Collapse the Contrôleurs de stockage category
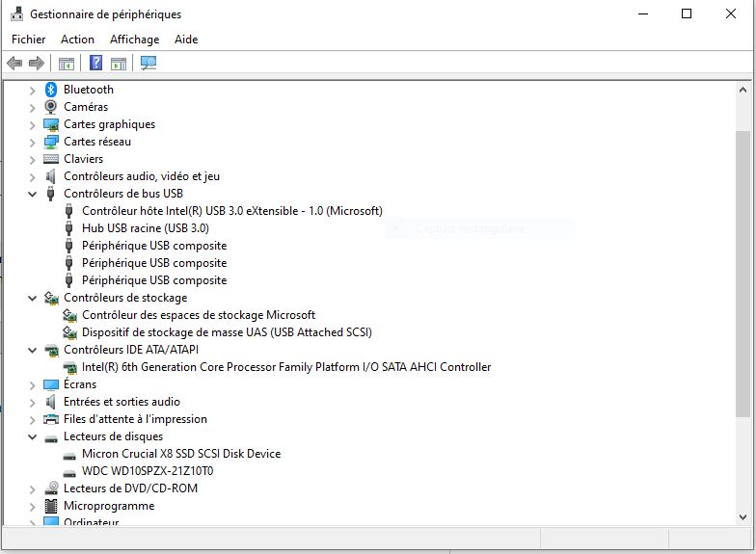 [33, 299]
